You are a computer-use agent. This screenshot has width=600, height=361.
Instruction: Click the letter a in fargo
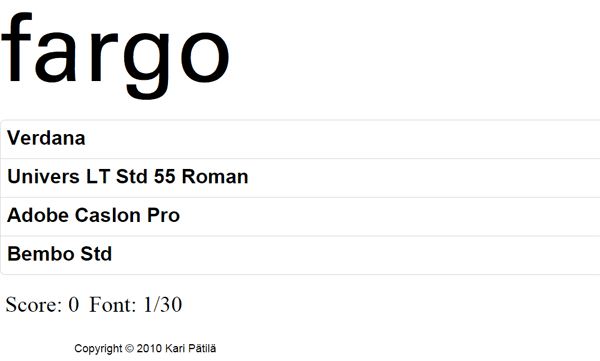58,57
